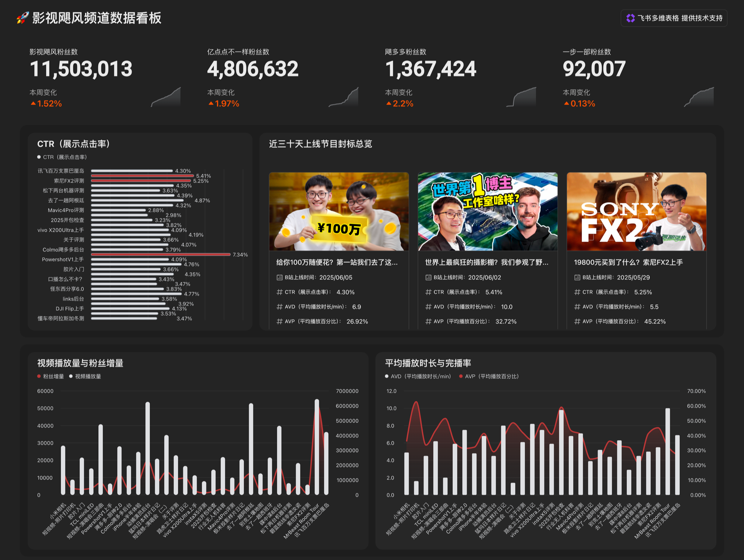This screenshot has width=744, height=560.
Task: Toggle the 视频播放量 legend series
Action: [x=85, y=376]
